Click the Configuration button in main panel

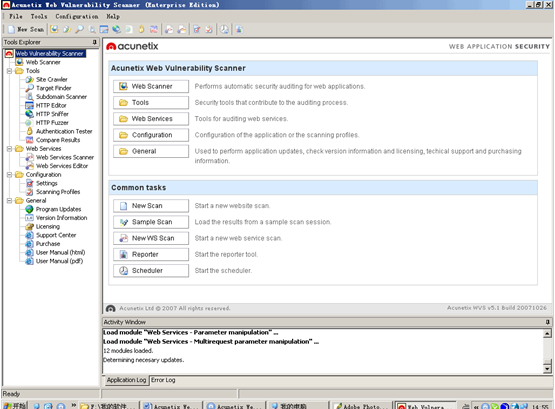tap(151, 135)
